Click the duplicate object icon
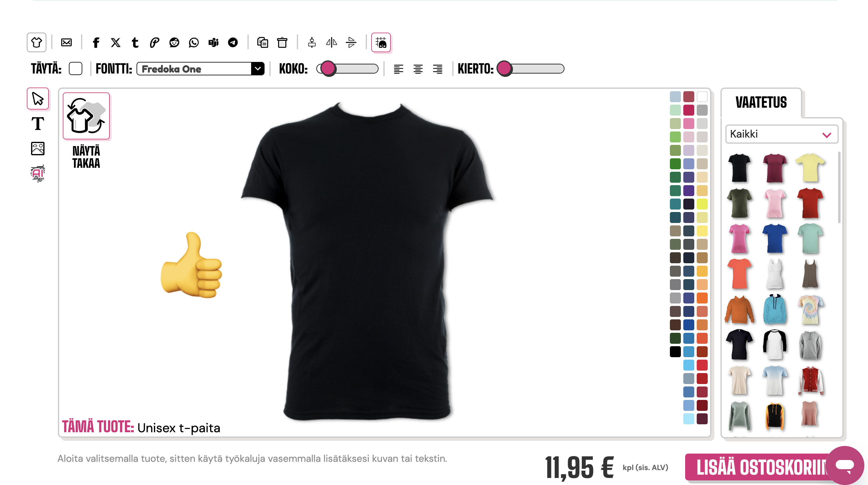The width and height of the screenshot is (868, 485). 262,42
